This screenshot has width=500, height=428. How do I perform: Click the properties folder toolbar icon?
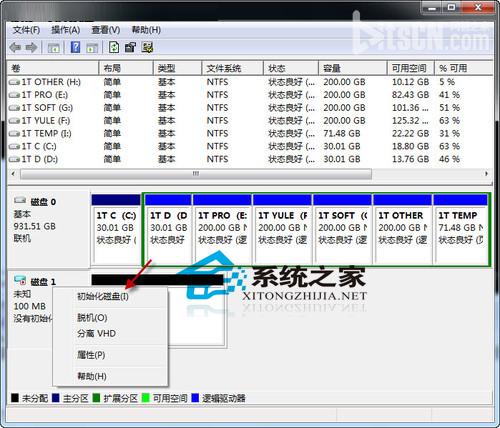[130, 47]
